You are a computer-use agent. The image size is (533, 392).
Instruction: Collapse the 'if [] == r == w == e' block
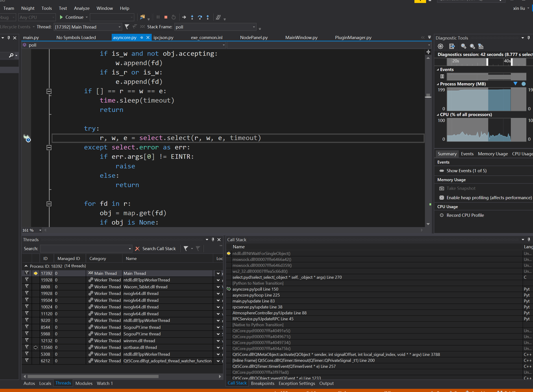click(49, 91)
